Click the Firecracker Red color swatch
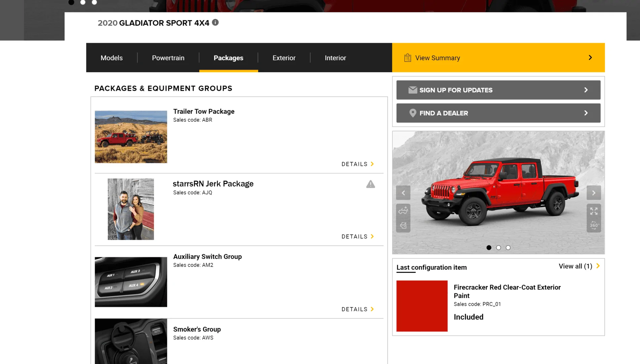This screenshot has height=364, width=640. pos(422,306)
